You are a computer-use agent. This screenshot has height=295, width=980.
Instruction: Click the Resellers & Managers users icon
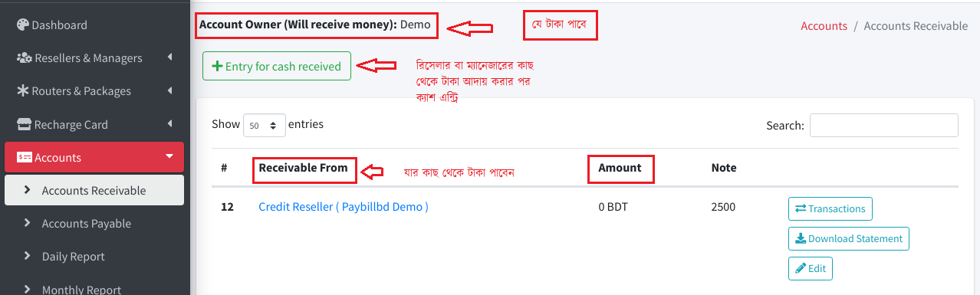[24, 57]
